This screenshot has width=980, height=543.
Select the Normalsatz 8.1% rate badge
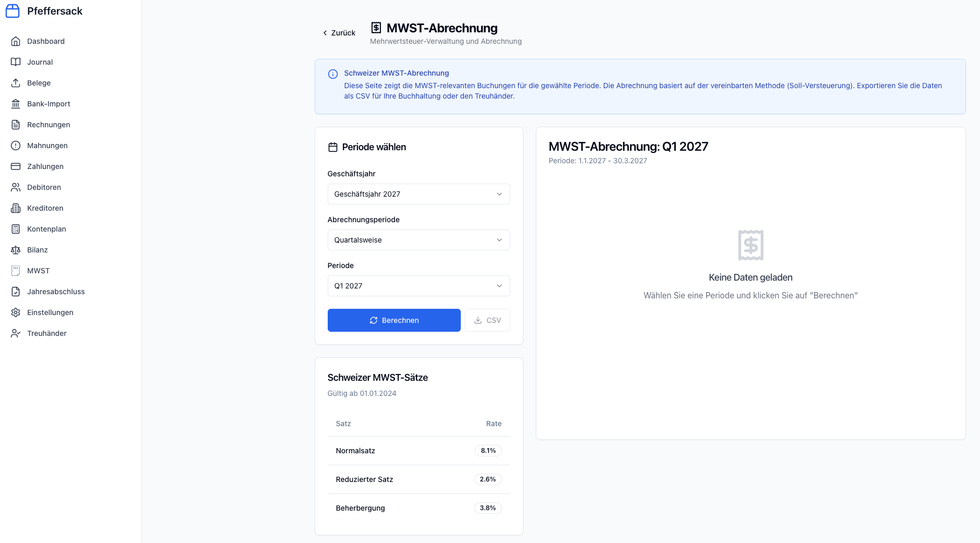[488, 450]
